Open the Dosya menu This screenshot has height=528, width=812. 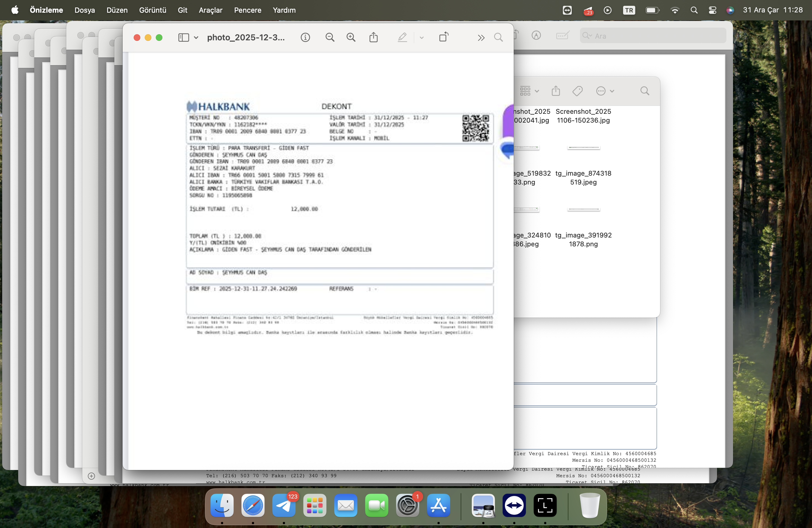pos(85,10)
